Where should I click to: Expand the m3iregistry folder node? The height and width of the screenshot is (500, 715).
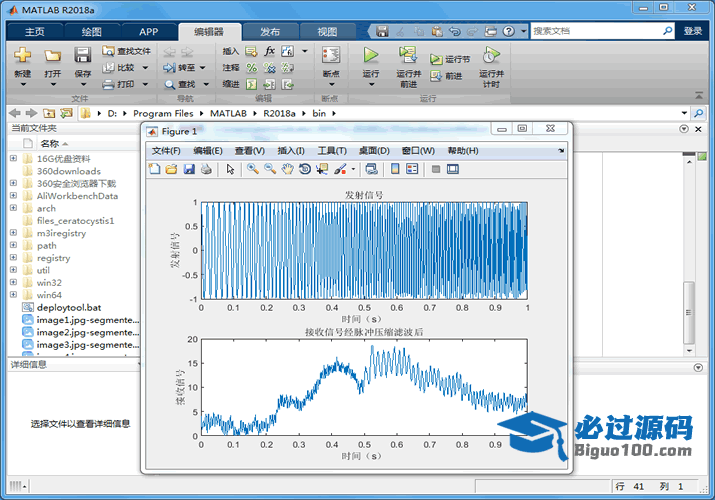pyautogui.click(x=13, y=232)
